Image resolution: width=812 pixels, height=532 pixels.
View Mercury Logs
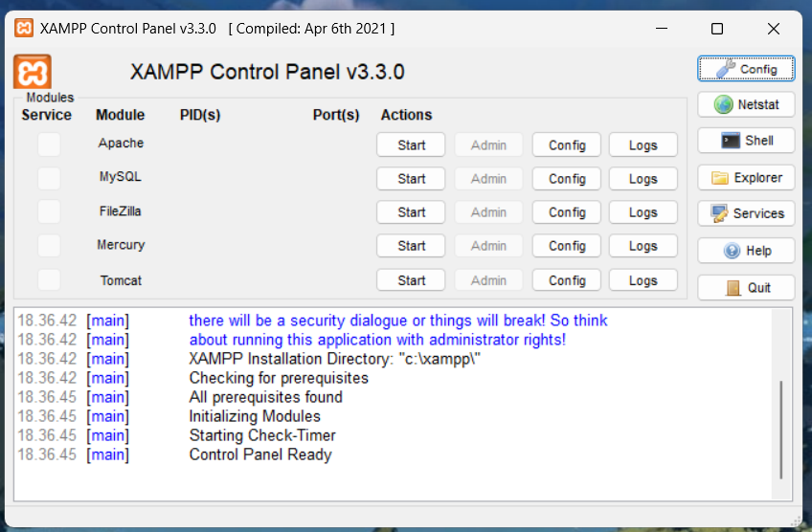coord(643,246)
